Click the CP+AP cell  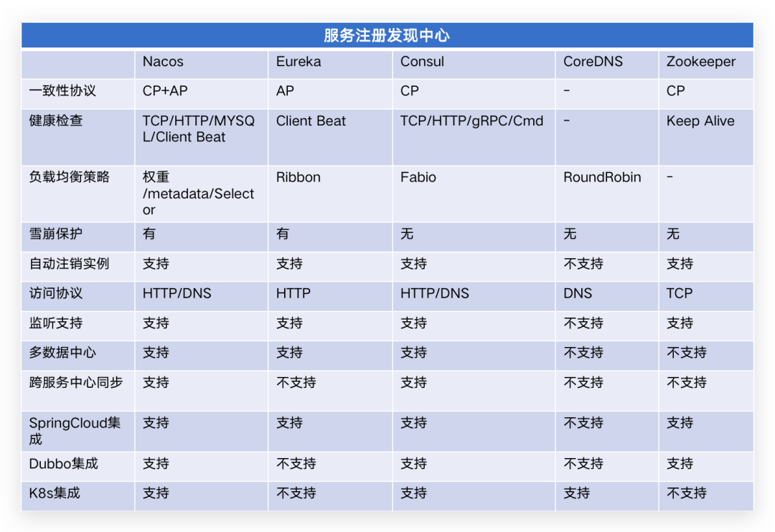tap(165, 91)
